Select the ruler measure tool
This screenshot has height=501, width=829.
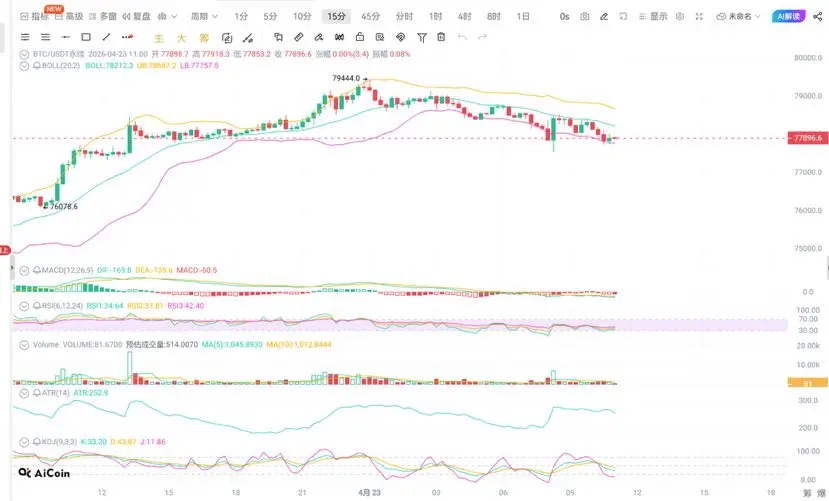tap(299, 37)
